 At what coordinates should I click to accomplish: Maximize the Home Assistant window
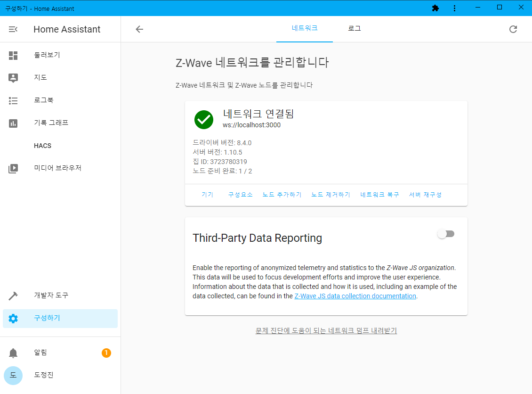[500, 8]
